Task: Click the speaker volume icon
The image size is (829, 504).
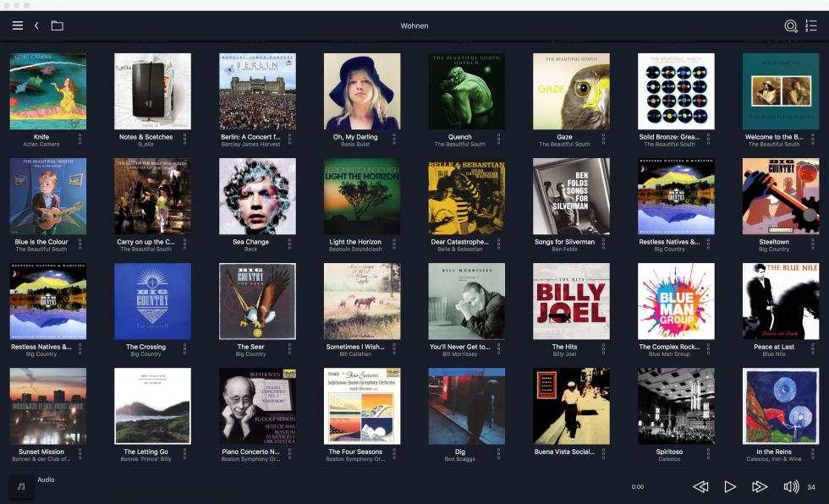Action: [791, 486]
